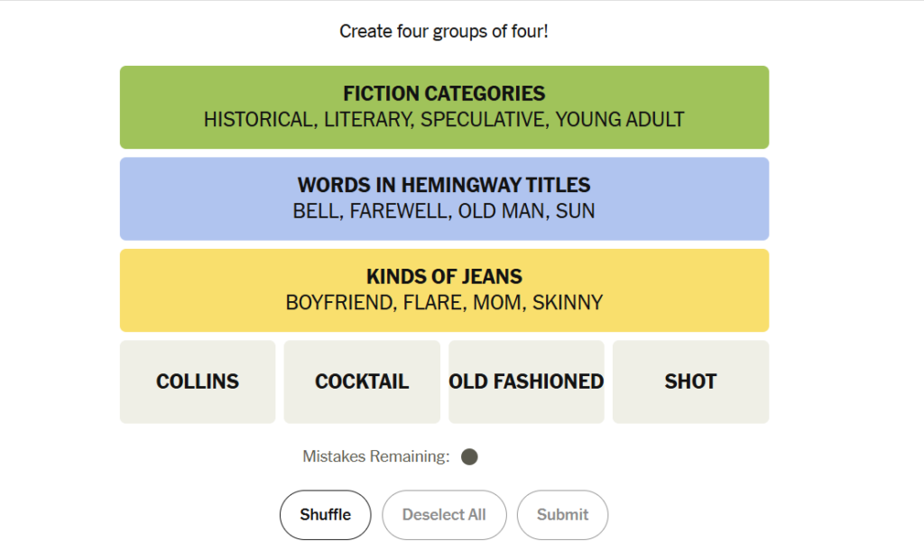924x560 pixels.
Task: Select the COCKTAIL tile
Action: coord(362,381)
